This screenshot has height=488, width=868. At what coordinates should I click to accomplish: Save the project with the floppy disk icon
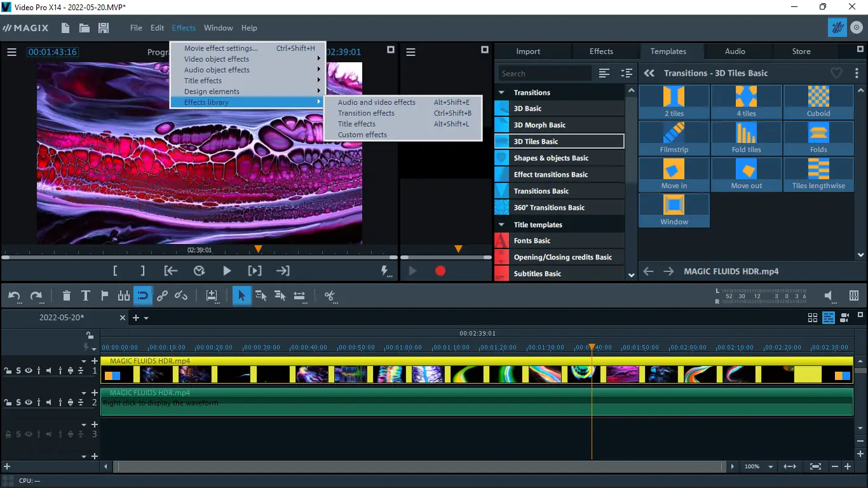pos(104,28)
